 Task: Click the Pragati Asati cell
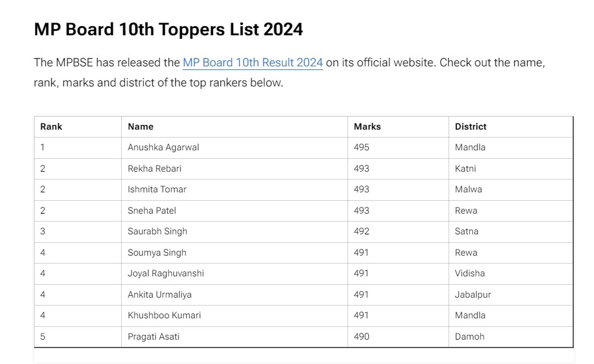(x=234, y=337)
